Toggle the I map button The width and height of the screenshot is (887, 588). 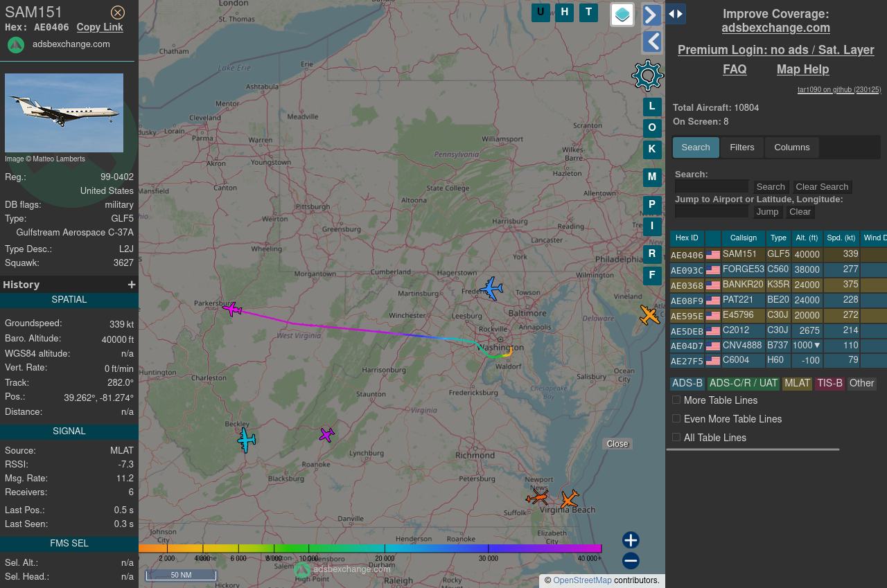652,226
